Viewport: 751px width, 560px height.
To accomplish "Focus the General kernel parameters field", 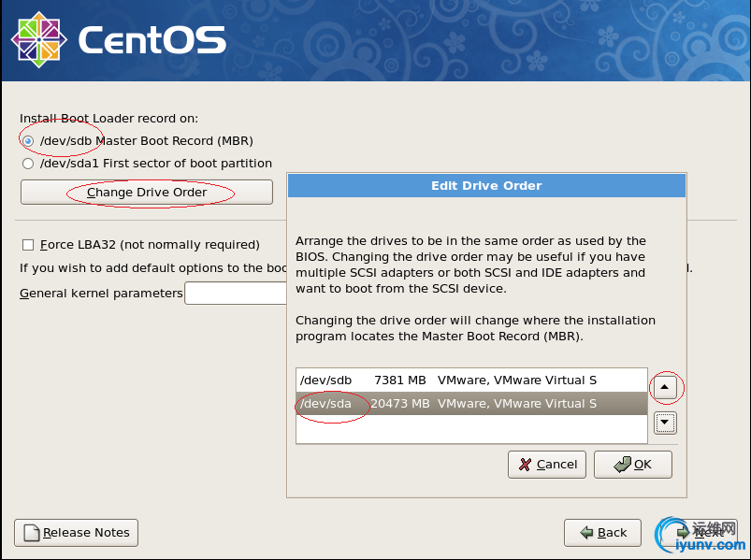I will [236, 293].
